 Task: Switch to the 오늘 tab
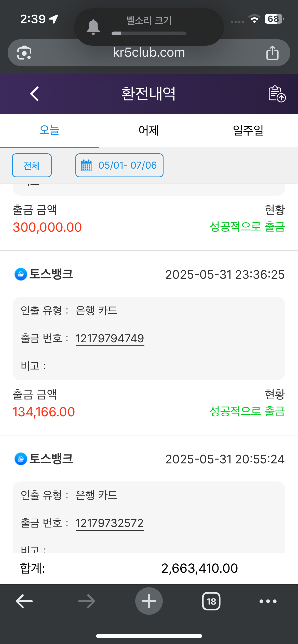coord(50,130)
